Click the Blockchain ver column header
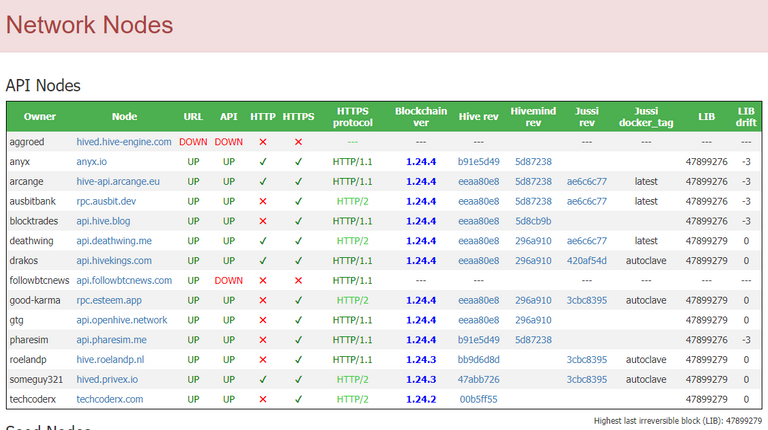Image resolution: width=768 pixels, height=430 pixels. point(421,117)
